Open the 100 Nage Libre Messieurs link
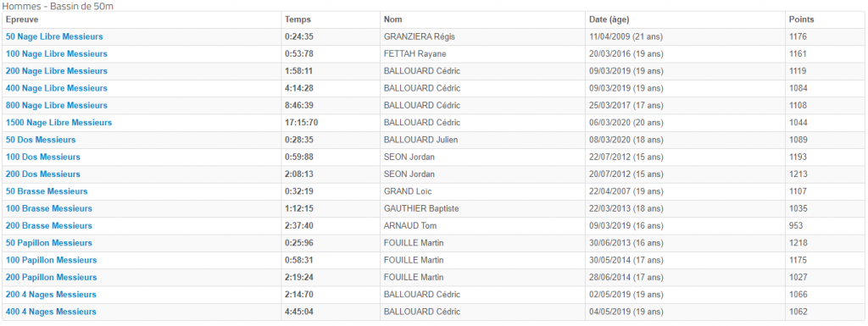This screenshot has width=868, height=326. tap(57, 54)
